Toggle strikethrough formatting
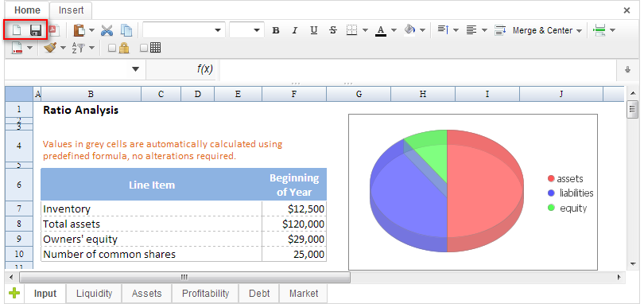The height and width of the screenshot is (304, 644). [x=333, y=30]
